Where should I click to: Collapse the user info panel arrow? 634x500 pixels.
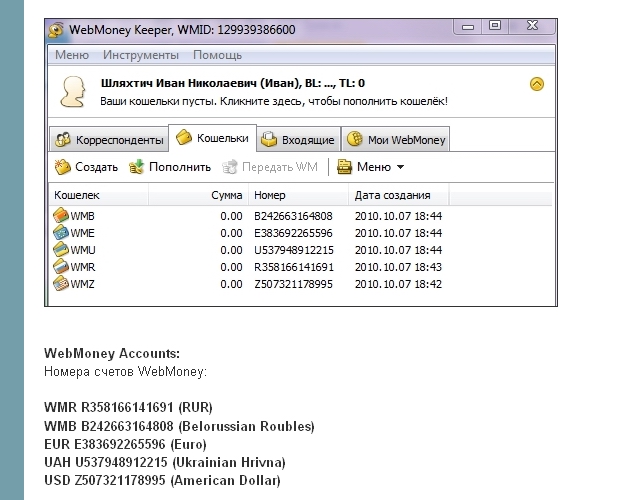click(x=537, y=85)
